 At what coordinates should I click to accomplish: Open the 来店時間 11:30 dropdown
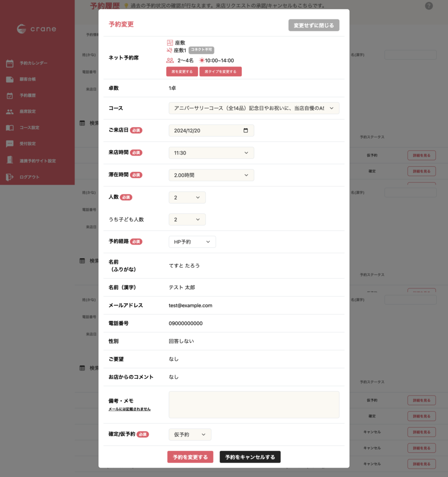(x=211, y=153)
